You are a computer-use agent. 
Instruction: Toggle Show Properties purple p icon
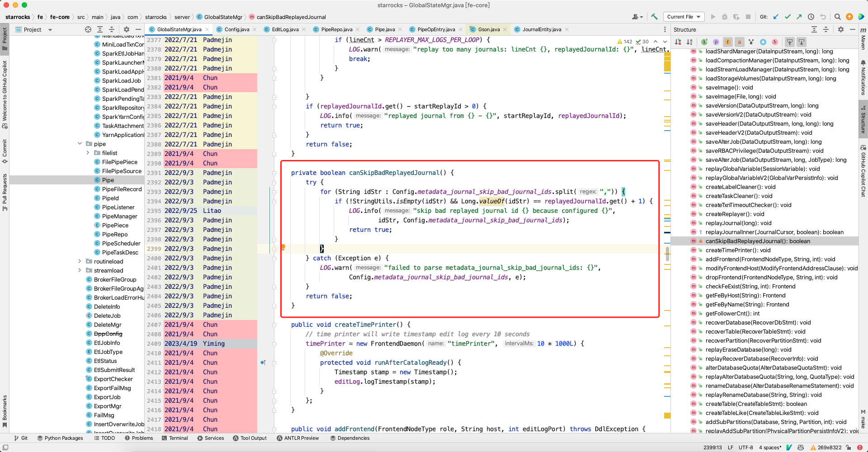(716, 42)
